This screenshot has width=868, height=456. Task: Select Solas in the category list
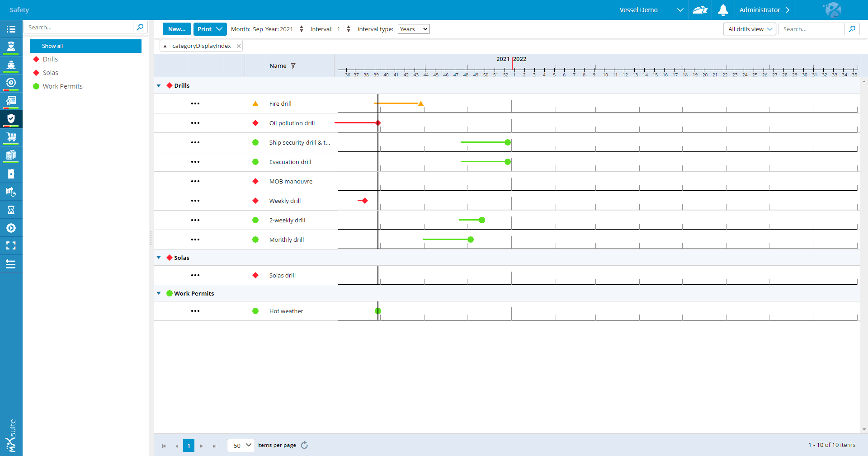point(50,73)
